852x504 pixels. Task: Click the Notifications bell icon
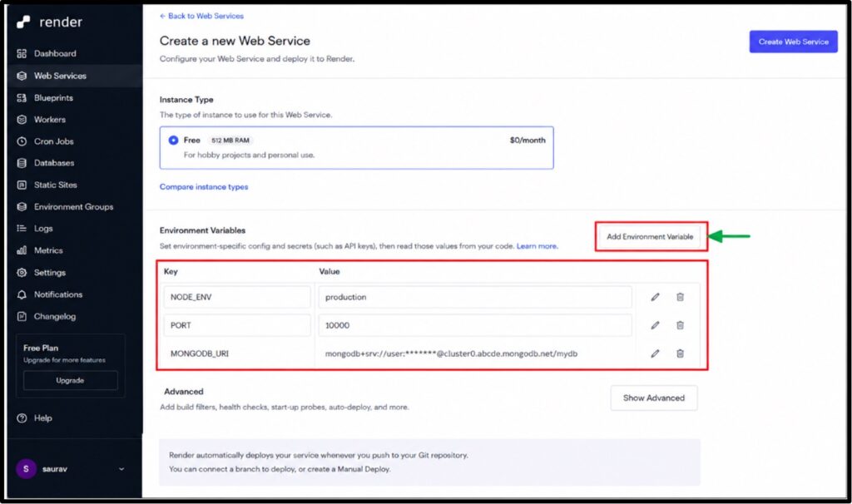tap(22, 294)
